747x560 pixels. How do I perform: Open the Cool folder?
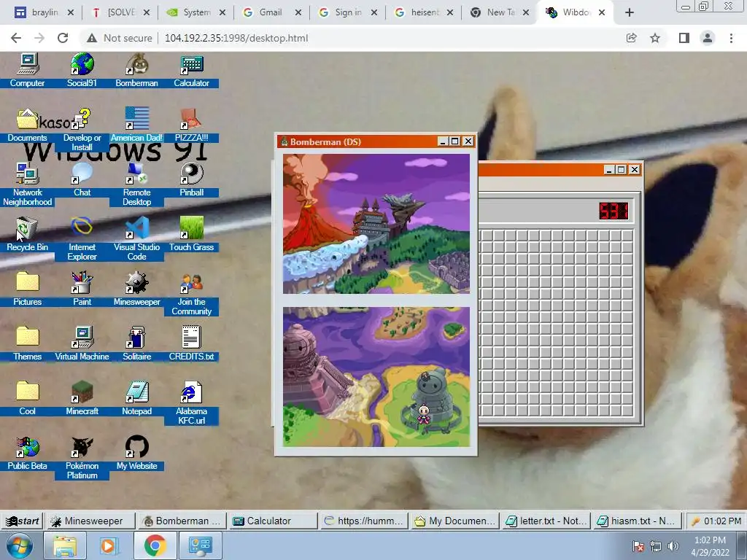(27, 399)
